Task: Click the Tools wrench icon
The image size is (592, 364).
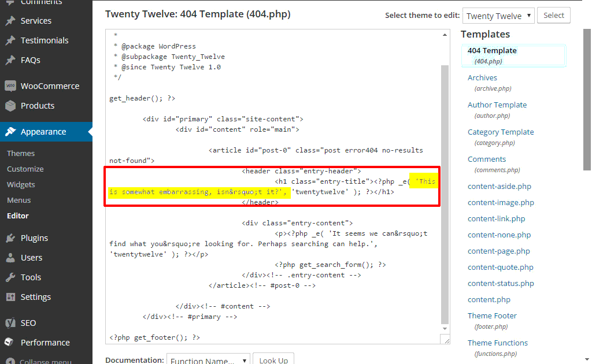Action: (x=10, y=277)
